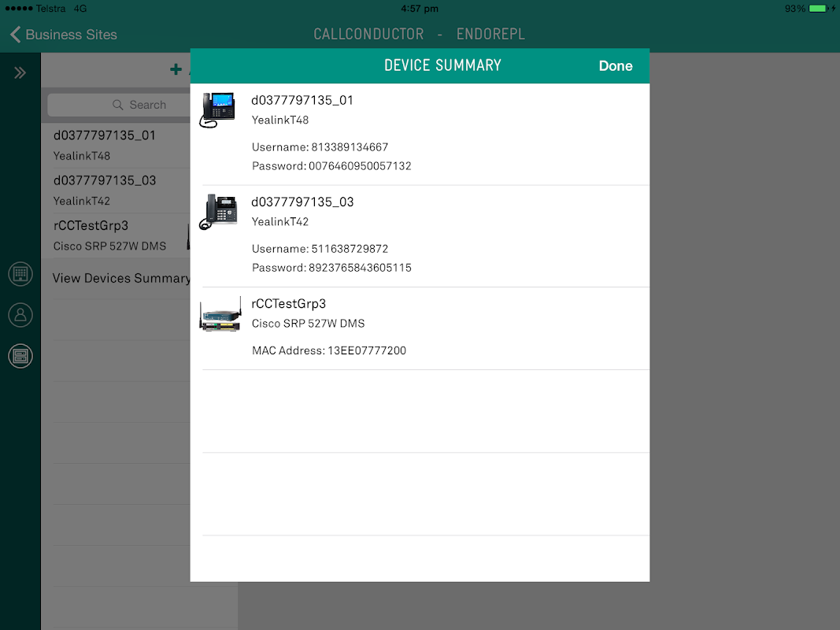The width and height of the screenshot is (840, 630).
Task: Select the rCCTestGrp3 summary row
Action: (x=420, y=328)
